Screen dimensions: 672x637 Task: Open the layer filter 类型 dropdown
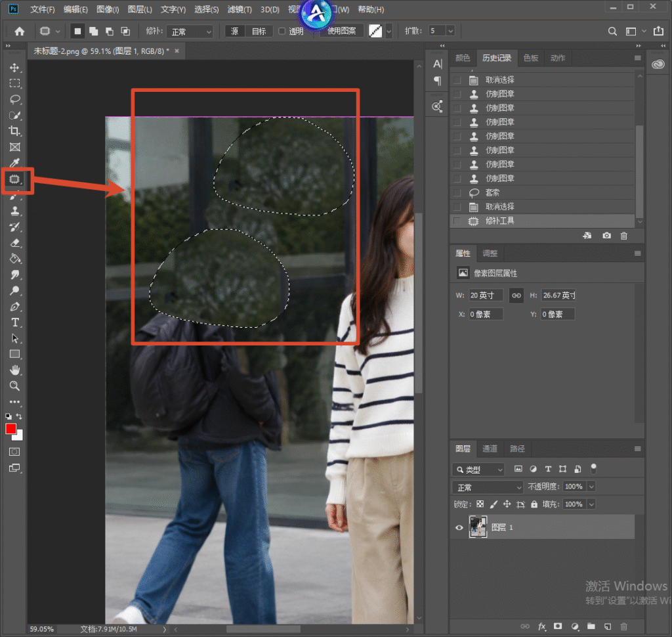click(478, 470)
